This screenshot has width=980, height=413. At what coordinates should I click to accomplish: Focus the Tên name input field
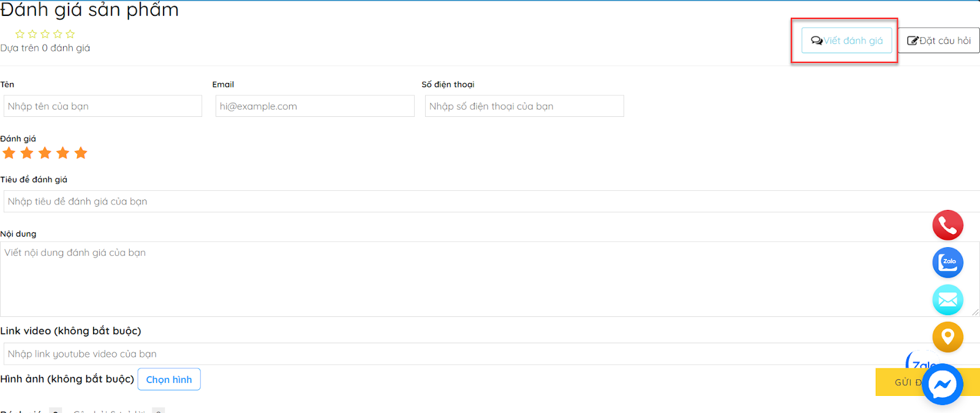point(103,106)
